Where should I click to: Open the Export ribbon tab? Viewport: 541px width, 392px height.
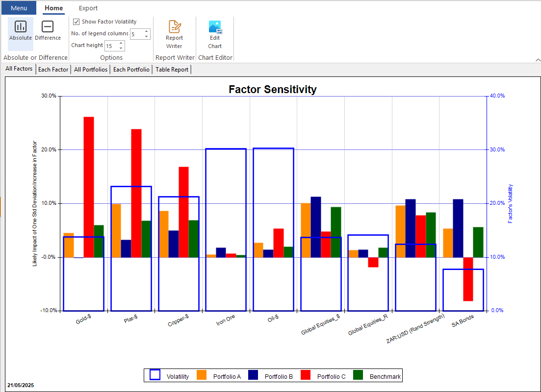coord(88,8)
